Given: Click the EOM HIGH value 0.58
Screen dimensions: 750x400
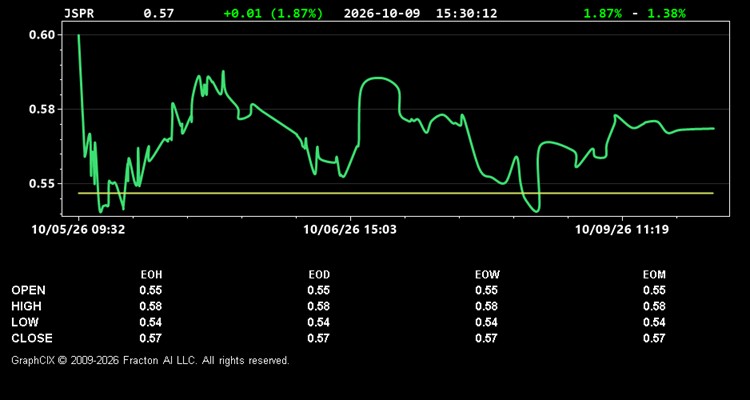Looking at the screenshot, I should coord(654,306).
